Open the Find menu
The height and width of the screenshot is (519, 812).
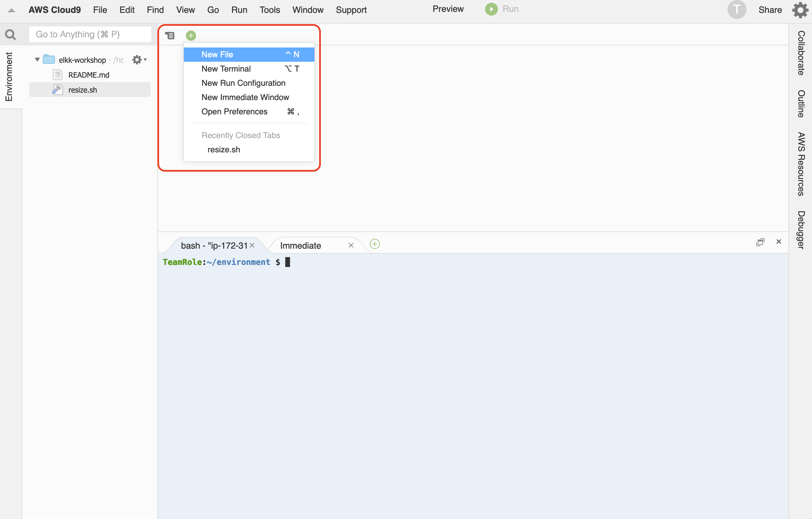[x=155, y=10]
